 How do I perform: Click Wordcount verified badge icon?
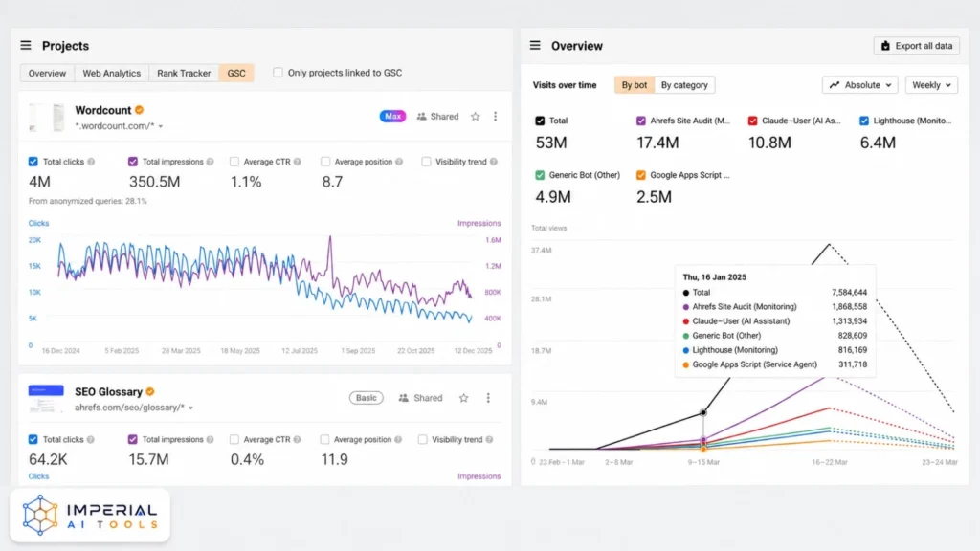(140, 110)
